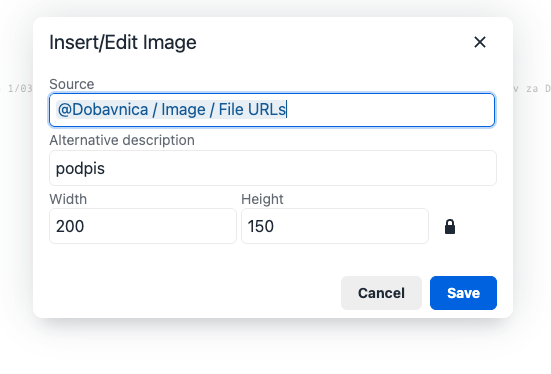Viewport: 551px width, 374px height.
Task: Toggle the constrain proportions lock icon
Action: tap(450, 227)
